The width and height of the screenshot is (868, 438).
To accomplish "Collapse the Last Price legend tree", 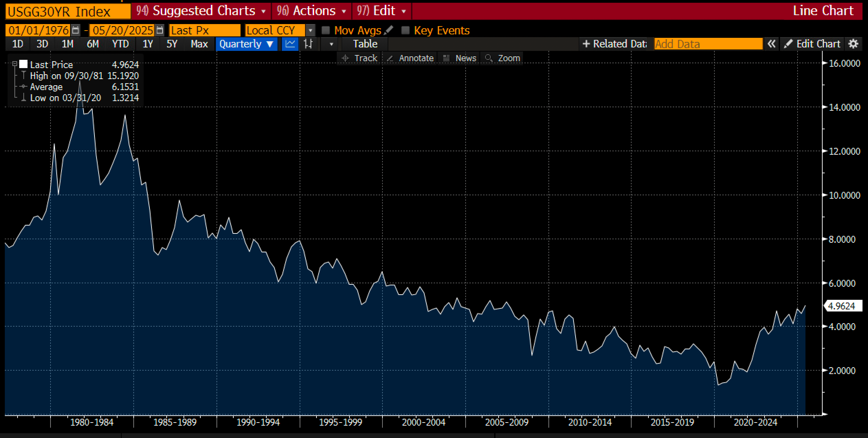I will coord(15,64).
